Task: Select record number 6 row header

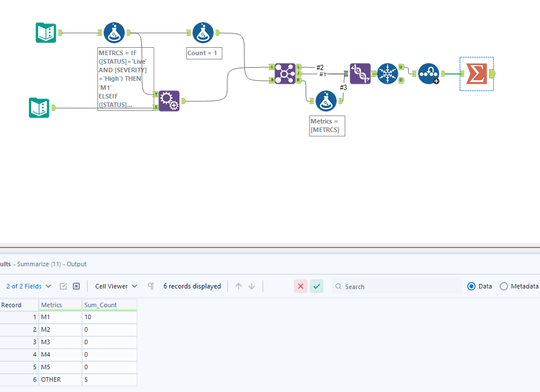Action: (19, 379)
